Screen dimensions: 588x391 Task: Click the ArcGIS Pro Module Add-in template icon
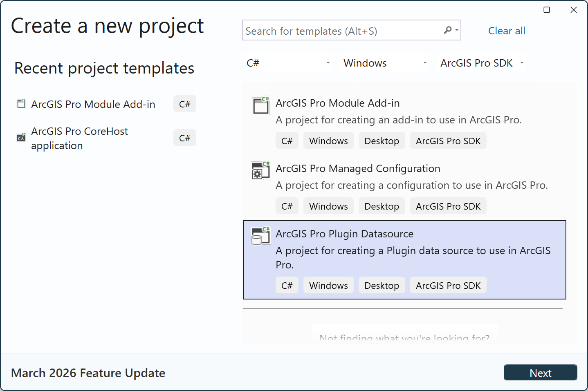pyautogui.click(x=260, y=105)
